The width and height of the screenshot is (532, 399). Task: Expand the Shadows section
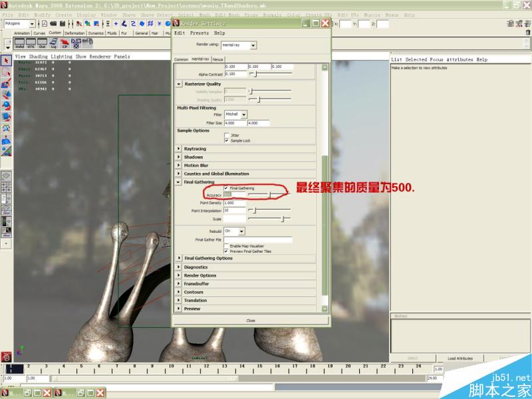[x=179, y=157]
